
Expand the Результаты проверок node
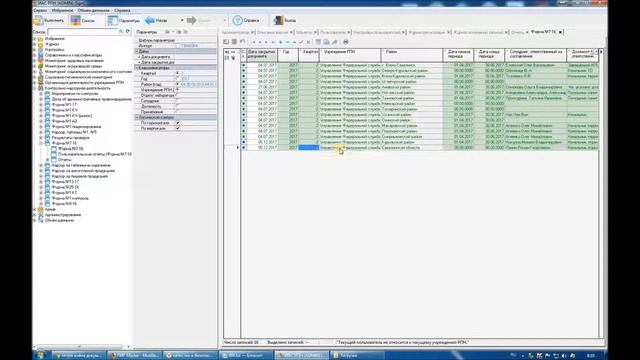(41, 138)
